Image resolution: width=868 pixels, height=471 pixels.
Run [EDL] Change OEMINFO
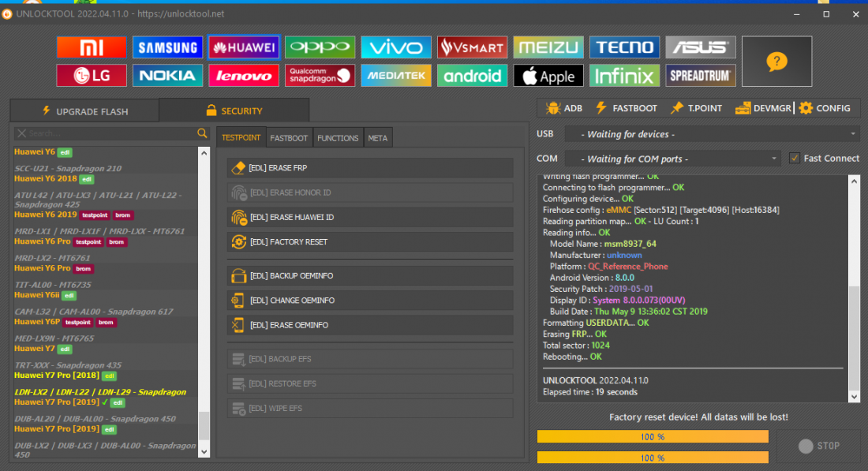click(x=370, y=301)
